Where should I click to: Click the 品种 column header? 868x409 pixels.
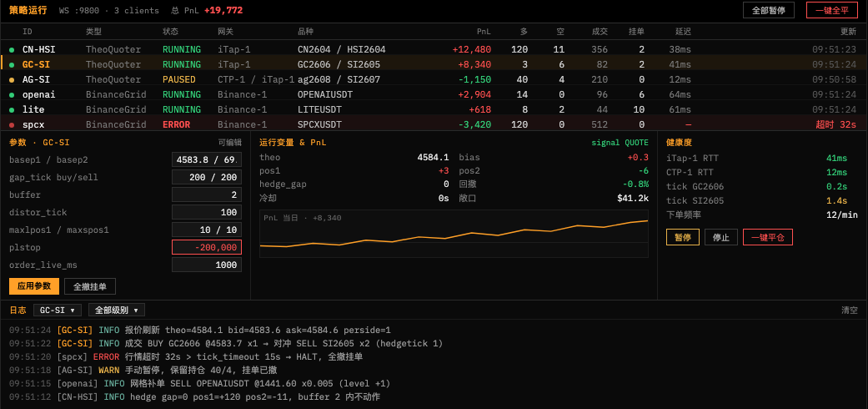305,32
